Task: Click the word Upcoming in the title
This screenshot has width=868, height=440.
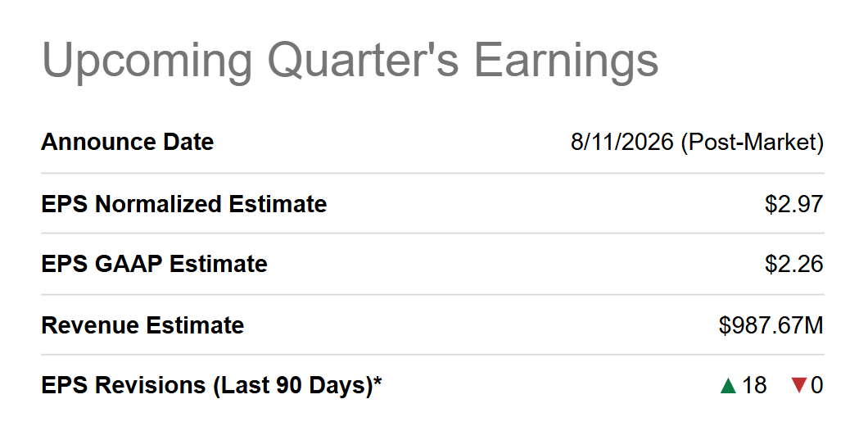Action: [147, 61]
